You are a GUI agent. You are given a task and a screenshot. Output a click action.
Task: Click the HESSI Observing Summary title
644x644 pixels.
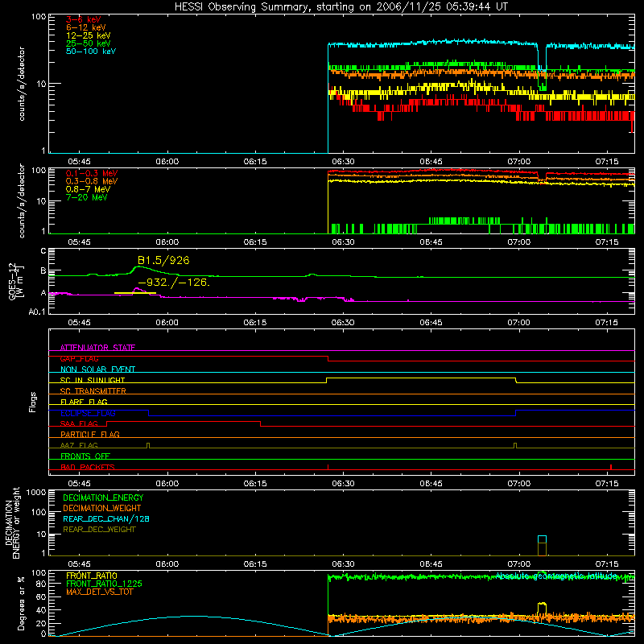[x=341, y=7]
